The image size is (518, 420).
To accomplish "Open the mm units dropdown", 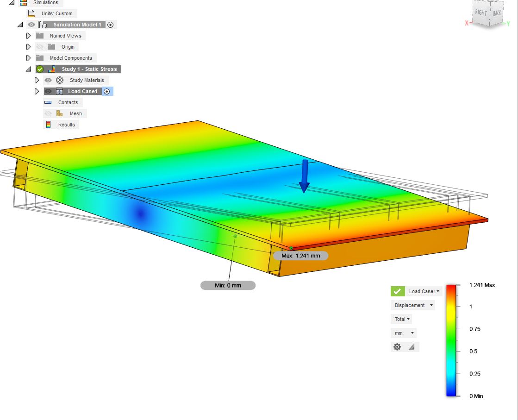I will pyautogui.click(x=403, y=333).
